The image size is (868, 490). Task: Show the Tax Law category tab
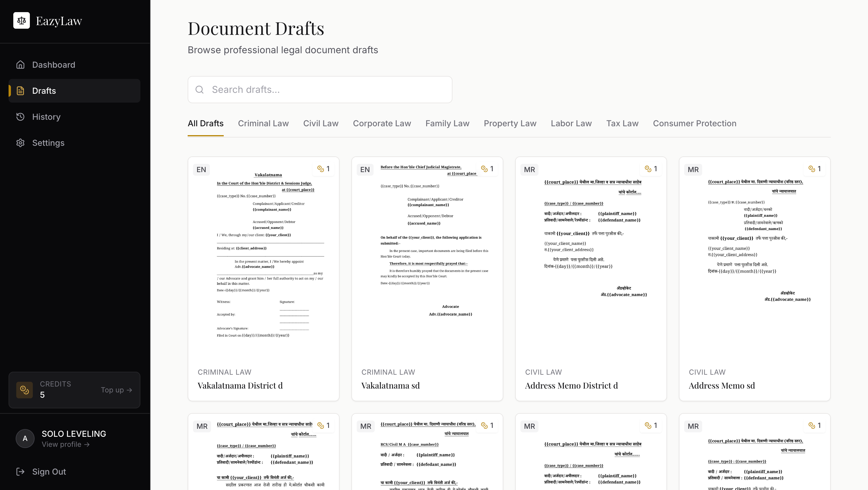(622, 123)
